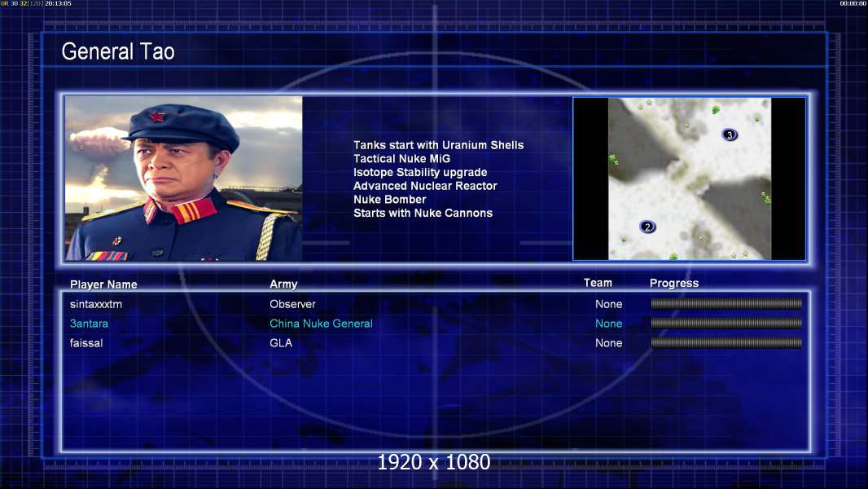Click the China Nuke General army entry
868x489 pixels.
(x=321, y=324)
